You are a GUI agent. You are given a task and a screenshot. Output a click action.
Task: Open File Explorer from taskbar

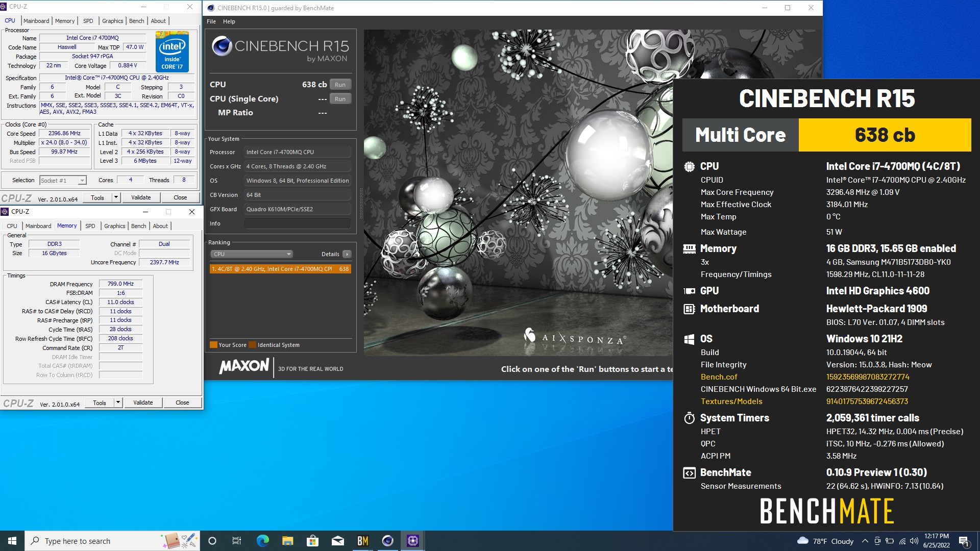tap(287, 541)
